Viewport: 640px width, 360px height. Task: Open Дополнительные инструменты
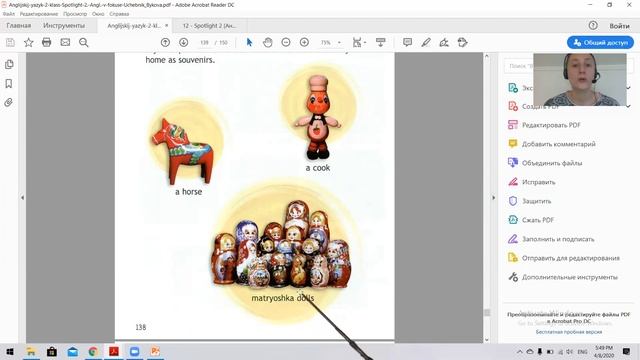click(569, 277)
